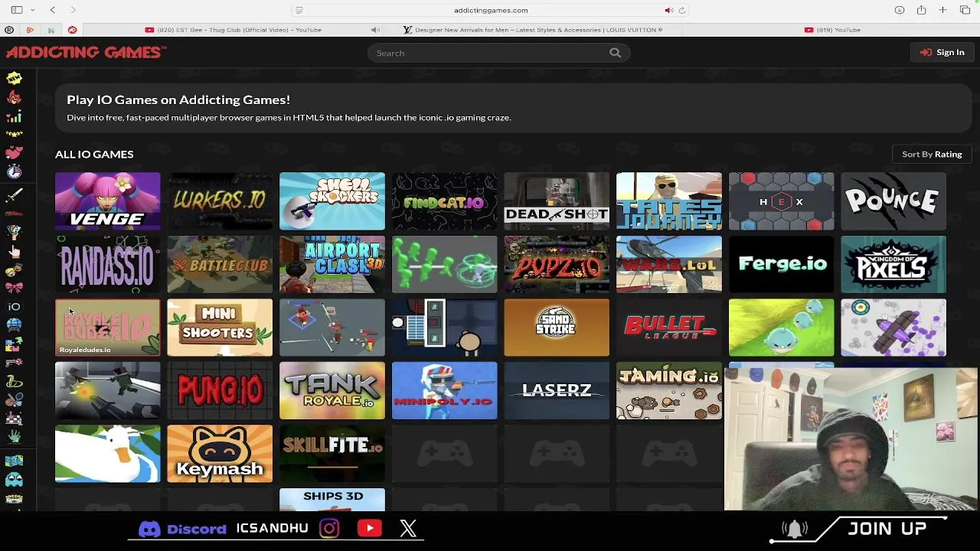The width and height of the screenshot is (980, 551).
Task: Select the iO category in sidebar
Action: [14, 306]
